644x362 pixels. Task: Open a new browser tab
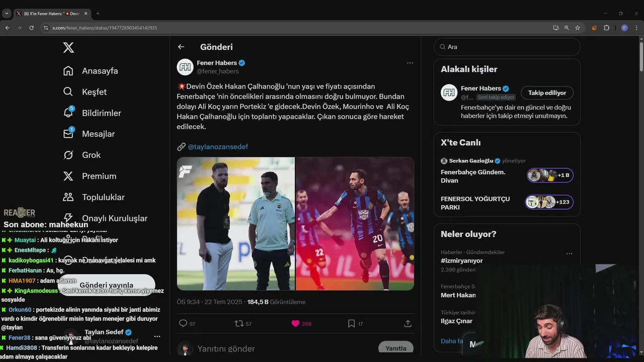tap(98, 14)
